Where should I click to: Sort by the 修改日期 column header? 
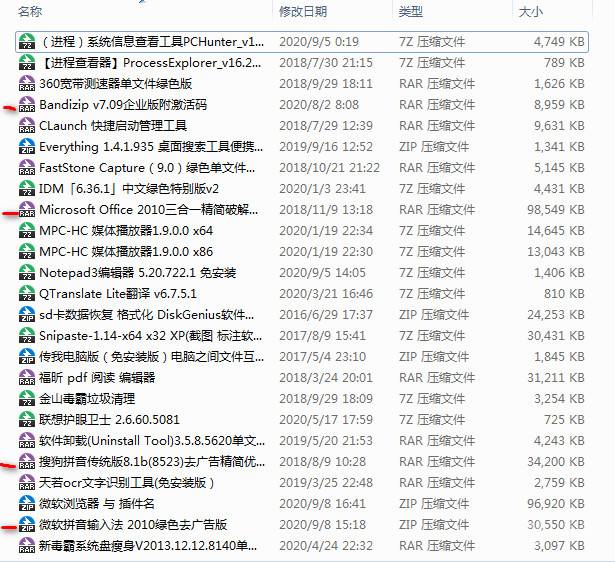(x=303, y=11)
